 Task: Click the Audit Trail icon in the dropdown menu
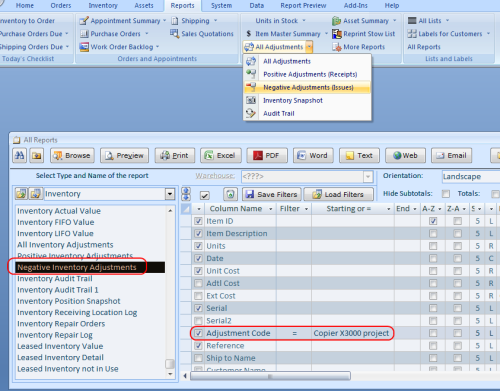pyautogui.click(x=251, y=113)
